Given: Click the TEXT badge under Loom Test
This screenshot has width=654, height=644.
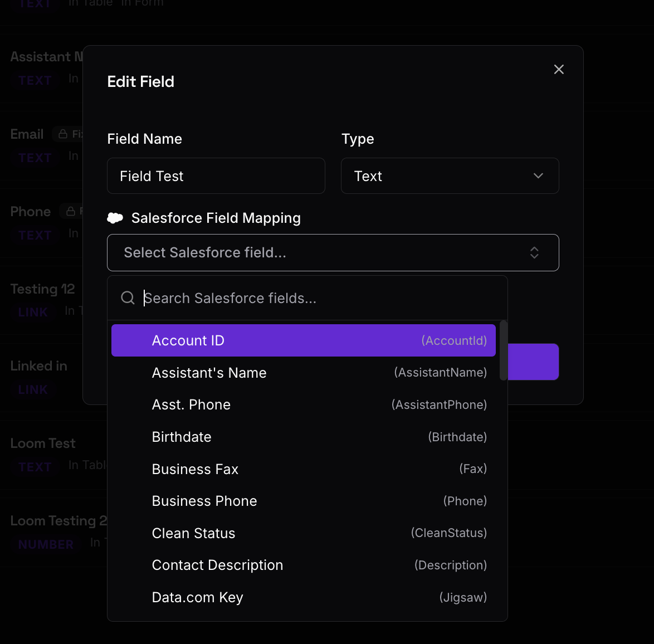Looking at the screenshot, I should 35,467.
